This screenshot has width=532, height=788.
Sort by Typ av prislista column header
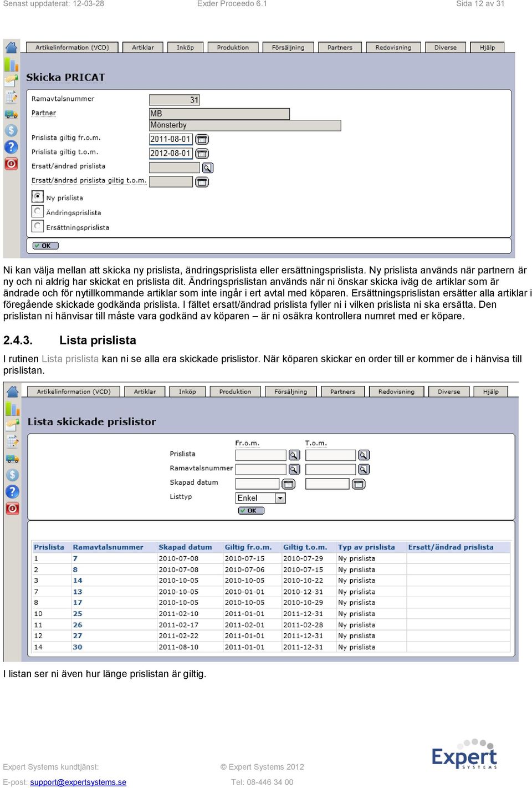pyautogui.click(x=366, y=547)
